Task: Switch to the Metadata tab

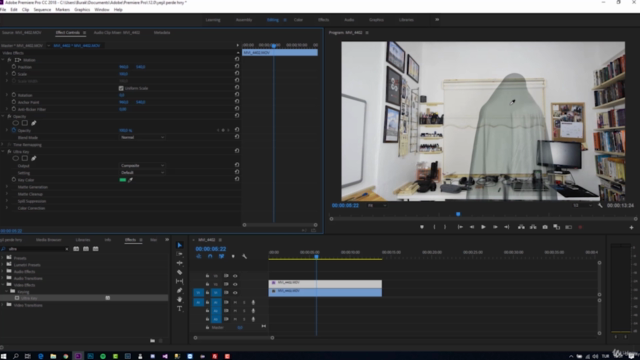Action: [162, 32]
